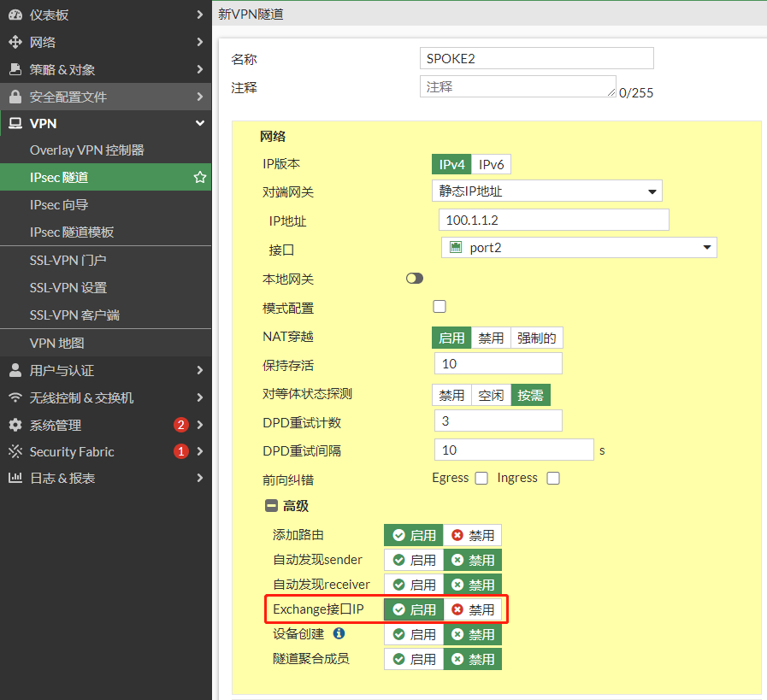Disable Exchange接口IP with 禁用 button
The image size is (767, 700).
[472, 609]
